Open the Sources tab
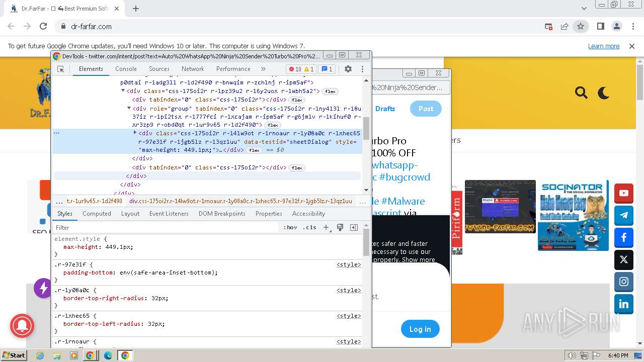Viewport: 644px width, 362px height. point(159,69)
